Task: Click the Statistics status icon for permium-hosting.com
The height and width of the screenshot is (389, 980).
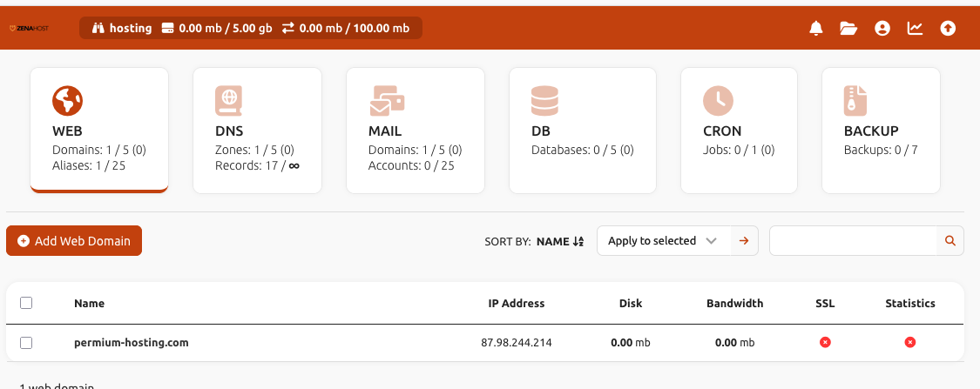Action: coord(910,343)
